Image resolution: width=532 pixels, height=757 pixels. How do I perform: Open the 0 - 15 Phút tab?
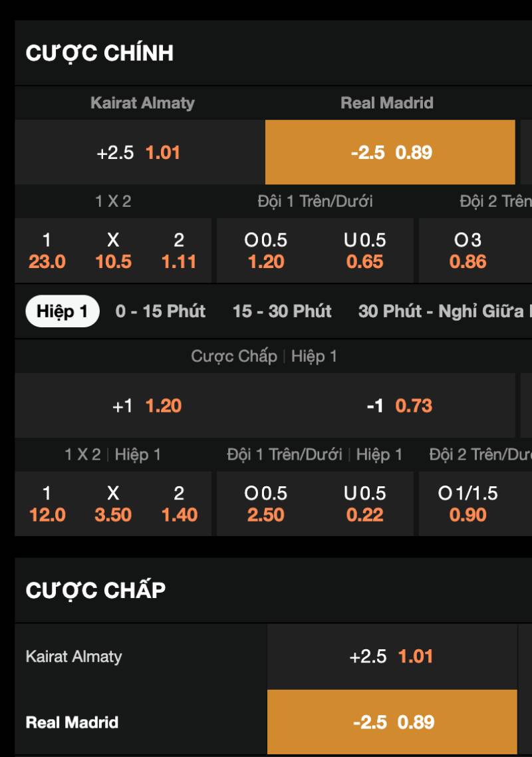point(160,311)
